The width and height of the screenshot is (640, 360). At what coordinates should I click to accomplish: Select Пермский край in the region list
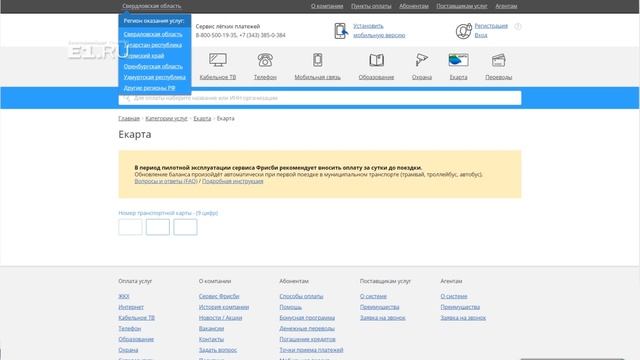point(144,56)
